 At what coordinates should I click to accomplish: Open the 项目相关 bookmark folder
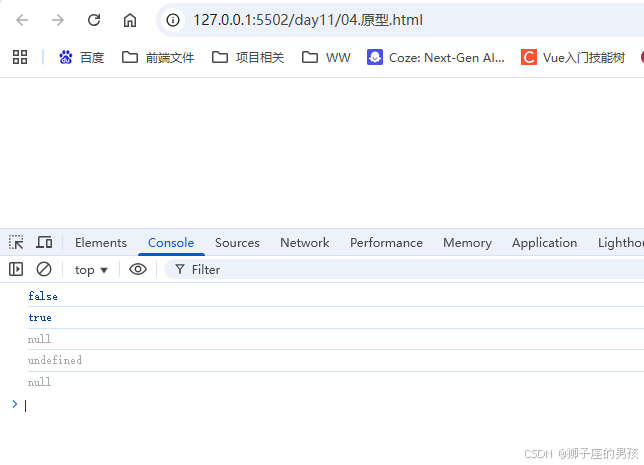pyautogui.click(x=248, y=57)
